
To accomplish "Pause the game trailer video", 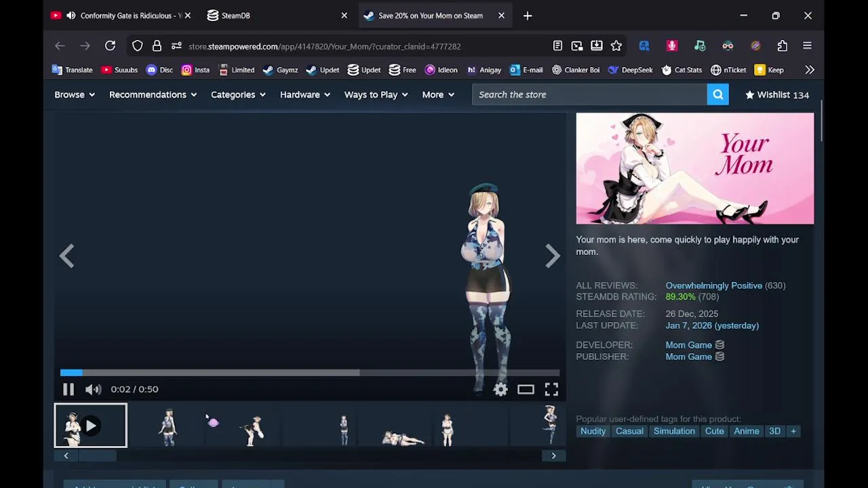I will (68, 389).
